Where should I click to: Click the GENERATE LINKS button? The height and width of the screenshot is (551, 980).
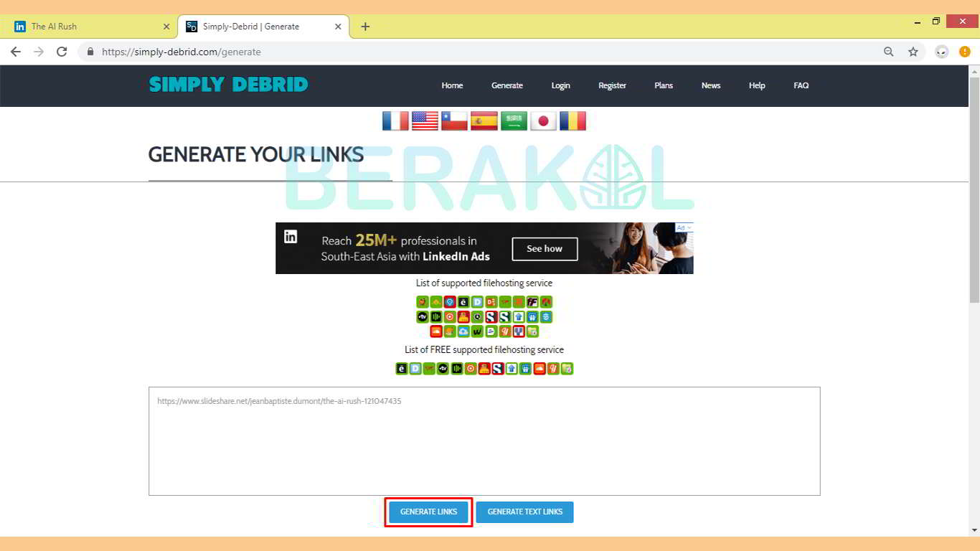[428, 512]
